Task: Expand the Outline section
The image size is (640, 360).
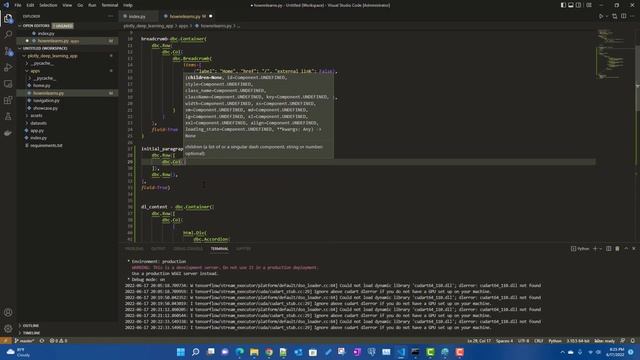Action: point(67,326)
